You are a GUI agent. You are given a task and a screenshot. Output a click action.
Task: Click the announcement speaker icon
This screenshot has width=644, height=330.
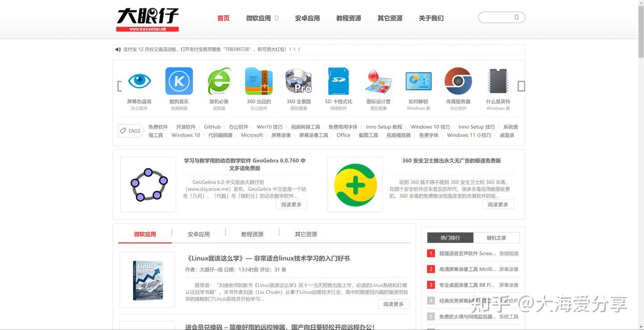point(118,49)
